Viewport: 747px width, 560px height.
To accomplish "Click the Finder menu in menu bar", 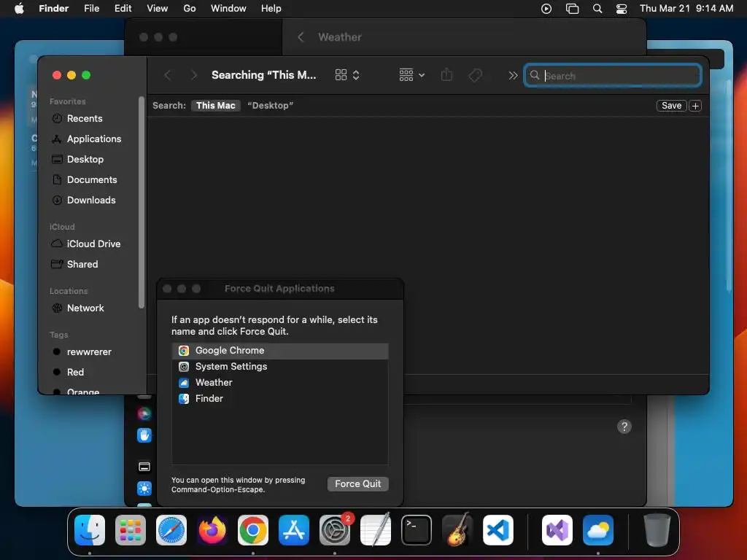I will [54, 9].
